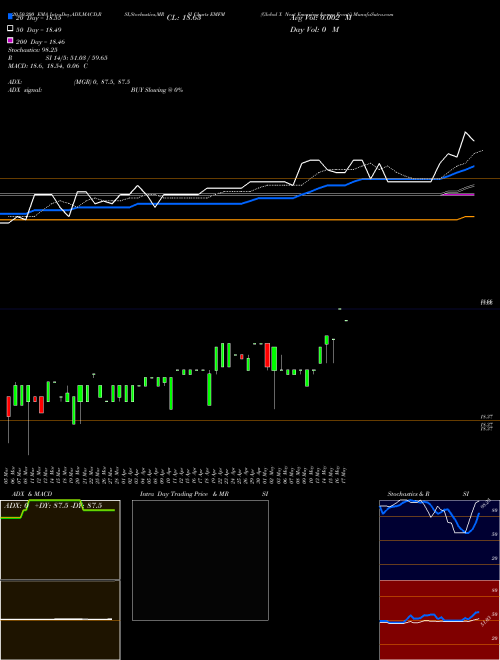This screenshot has height=660, width=500.
Task: Click the blue Stochastics chart panel
Action: (x=439, y=540)
